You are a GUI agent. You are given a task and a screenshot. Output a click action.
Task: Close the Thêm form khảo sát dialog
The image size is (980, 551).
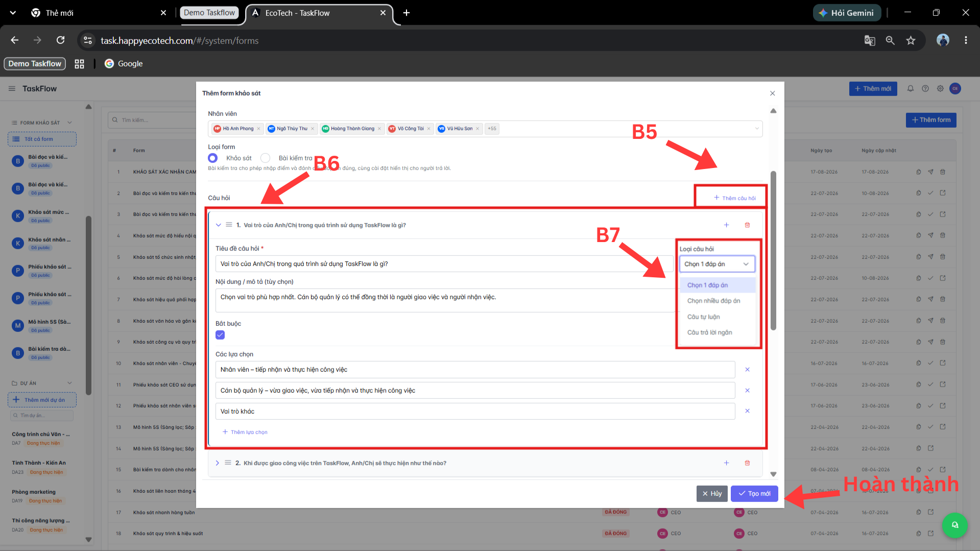[x=772, y=93]
